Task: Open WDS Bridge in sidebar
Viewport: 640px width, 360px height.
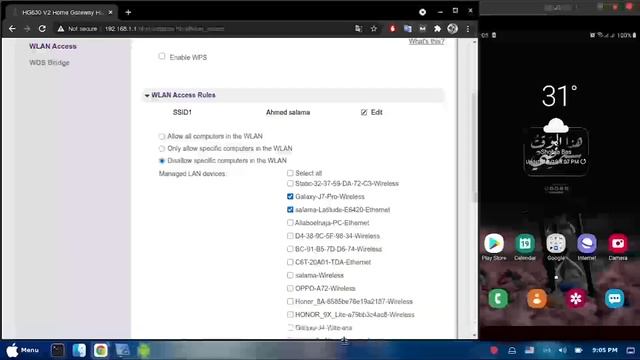Action: [x=49, y=62]
